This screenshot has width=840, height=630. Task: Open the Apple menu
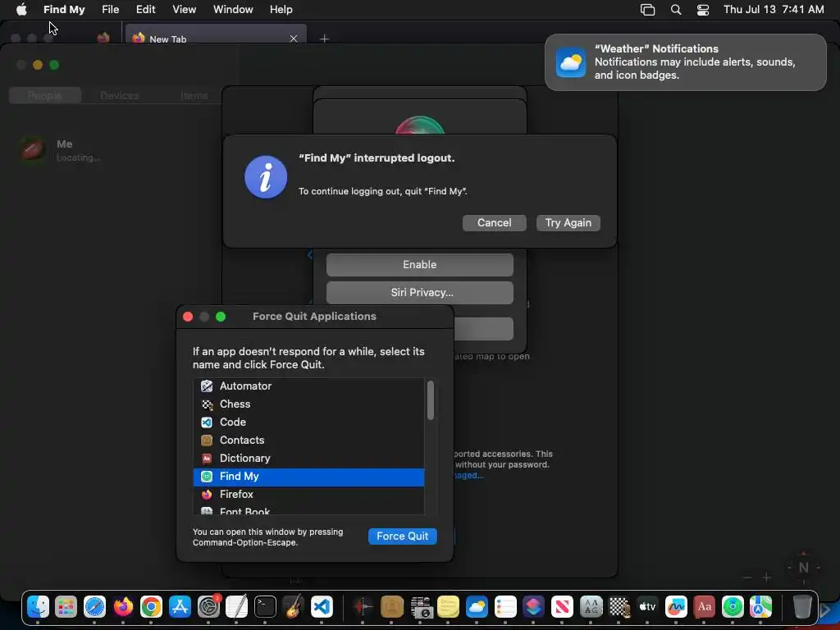point(21,10)
